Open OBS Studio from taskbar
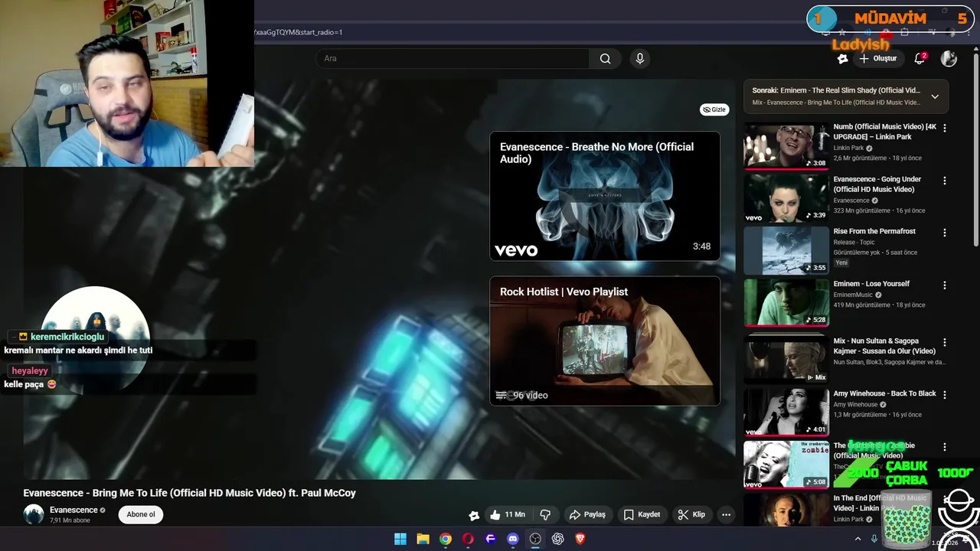This screenshot has width=980, height=551. pyautogui.click(x=535, y=539)
